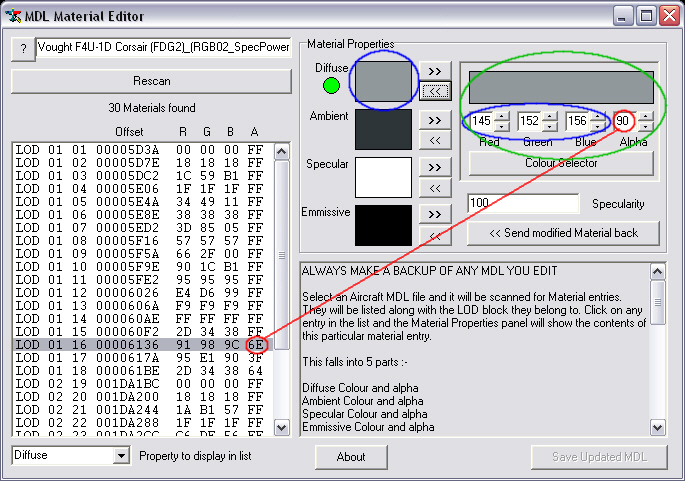Image resolution: width=685 pixels, height=481 pixels.
Task: Load Ambient color with its >> button
Action: pos(434,120)
